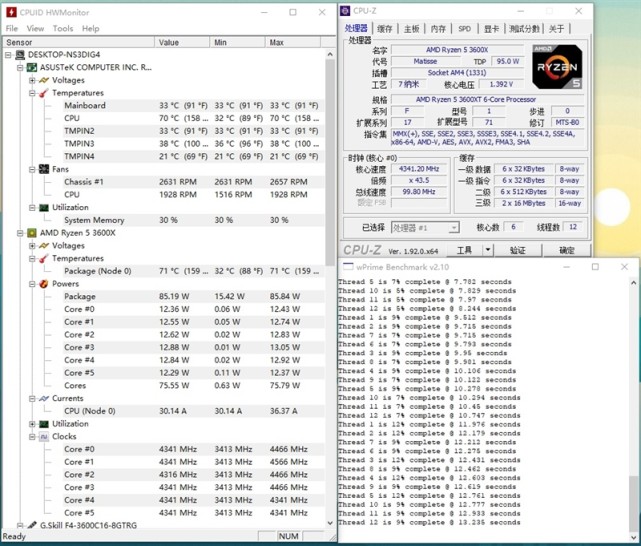Collapse the Fans section
Screen dimensions: 641x546
point(32,169)
